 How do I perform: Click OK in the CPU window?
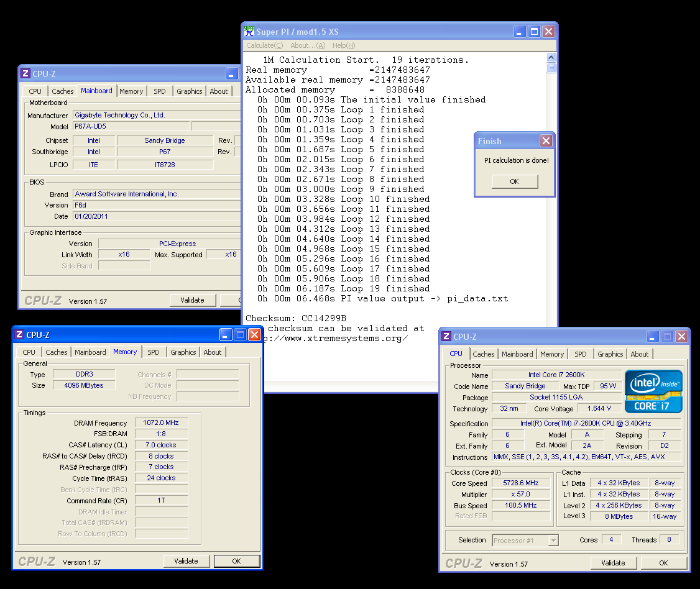(664, 563)
